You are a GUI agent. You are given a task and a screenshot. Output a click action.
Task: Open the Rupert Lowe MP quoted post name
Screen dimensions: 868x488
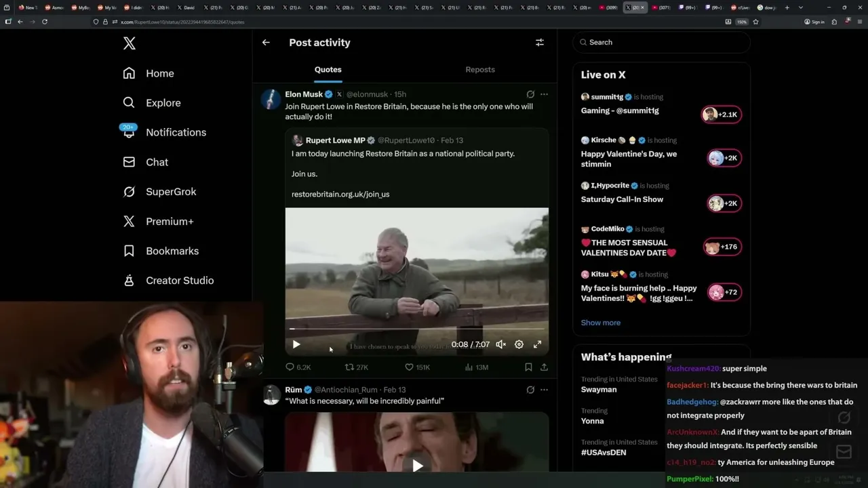coord(335,140)
